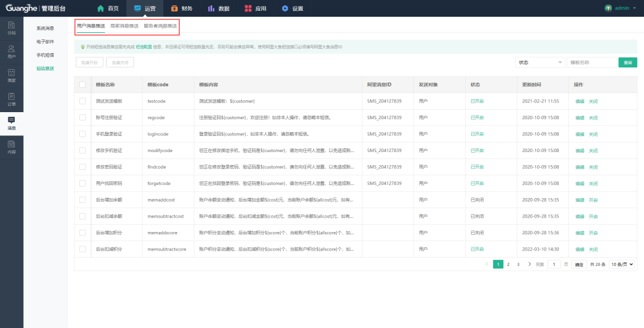
Task: Open the 首页 home icon in top navigation
Action: (101, 8)
